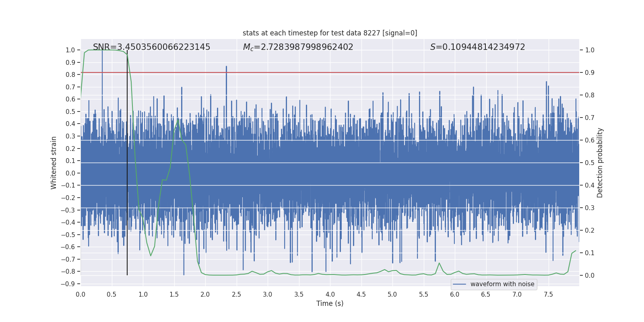Click the green curve bump near 5.75 seconds
Viewport: 644px width, 322px height.
pyautogui.click(x=439, y=263)
